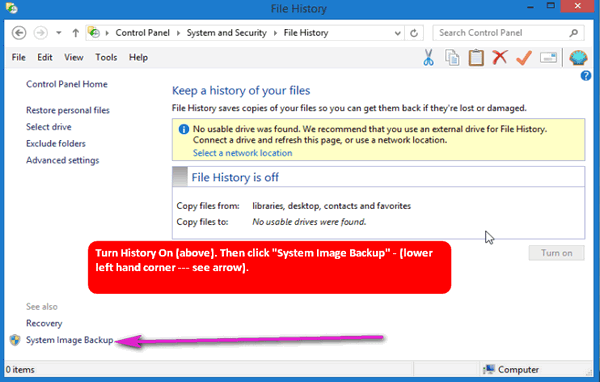Click '0 items' in status bar
Screen dimensions: 600x382
tap(20, 370)
